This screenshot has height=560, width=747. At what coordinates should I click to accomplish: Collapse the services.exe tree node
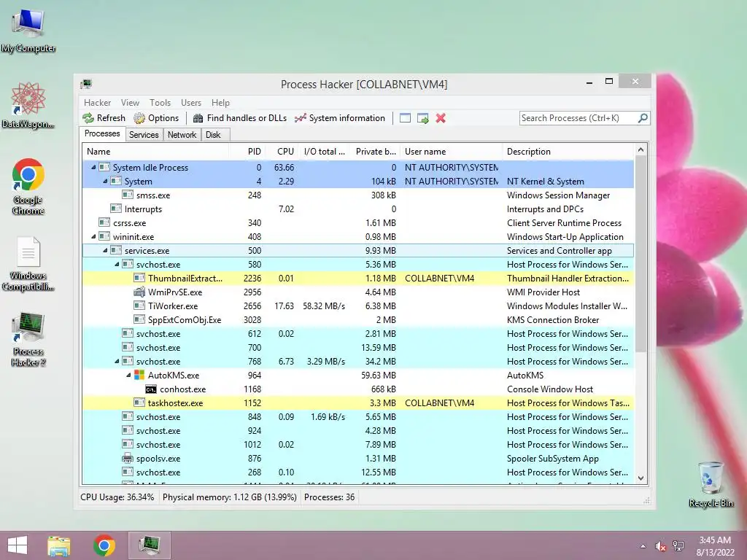click(105, 250)
